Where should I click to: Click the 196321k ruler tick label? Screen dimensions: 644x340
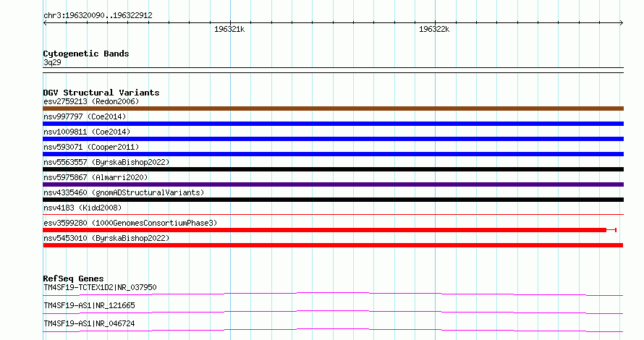229,29
